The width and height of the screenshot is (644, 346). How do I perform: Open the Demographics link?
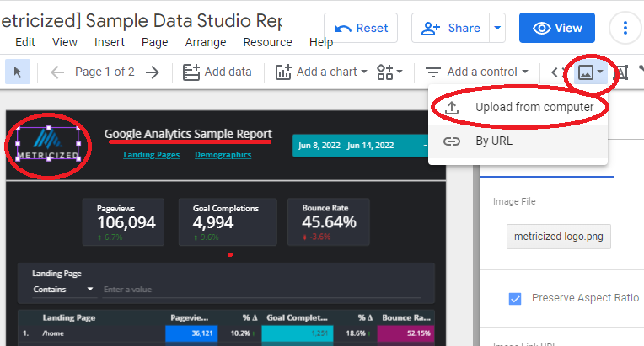pos(223,155)
